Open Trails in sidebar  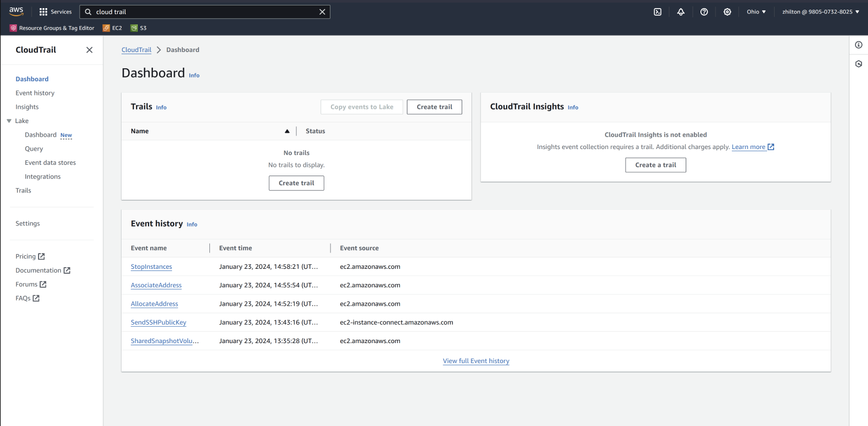click(23, 191)
